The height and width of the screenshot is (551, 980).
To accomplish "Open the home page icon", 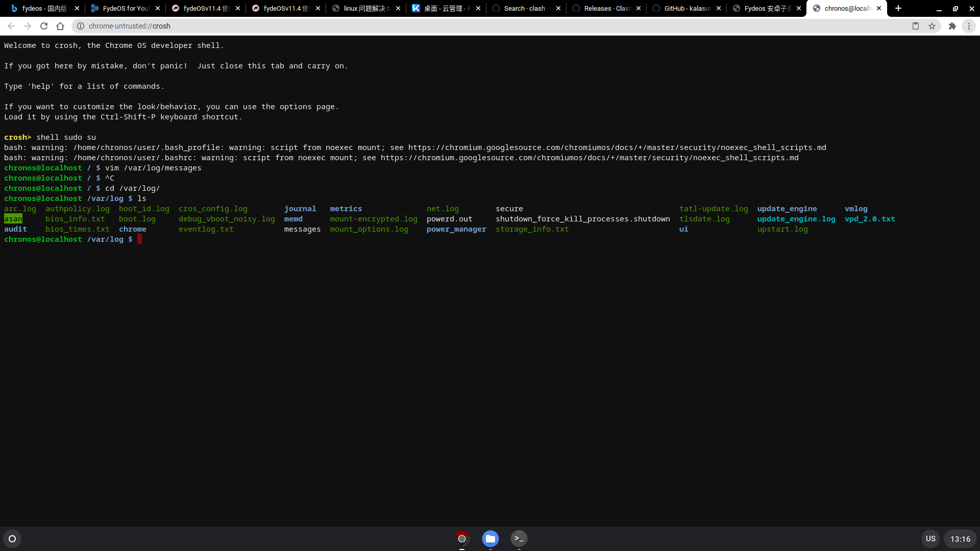I will 60,26.
